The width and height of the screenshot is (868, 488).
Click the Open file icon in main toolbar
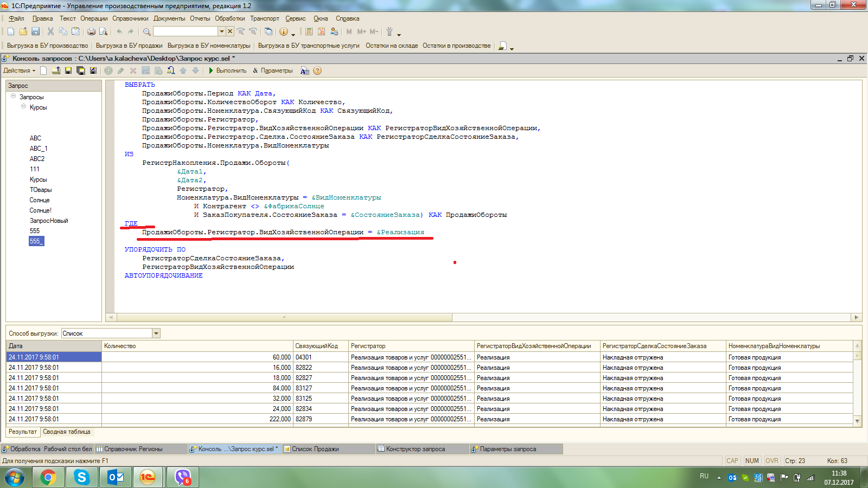pos(23,31)
